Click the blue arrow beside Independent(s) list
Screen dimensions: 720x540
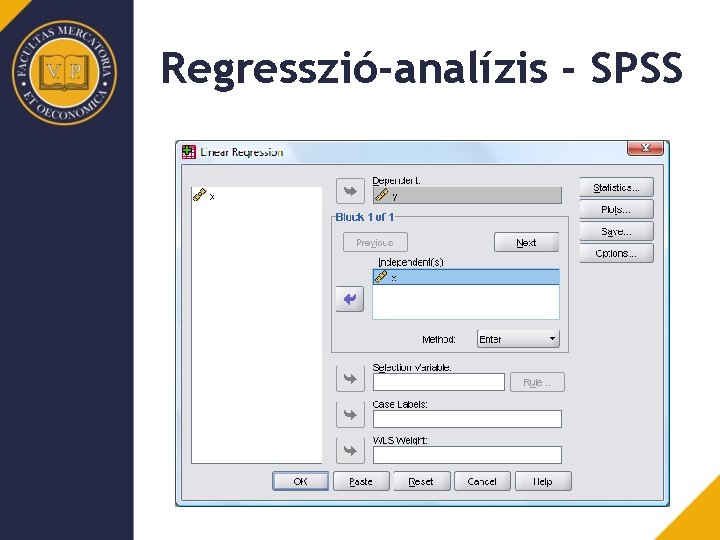350,299
